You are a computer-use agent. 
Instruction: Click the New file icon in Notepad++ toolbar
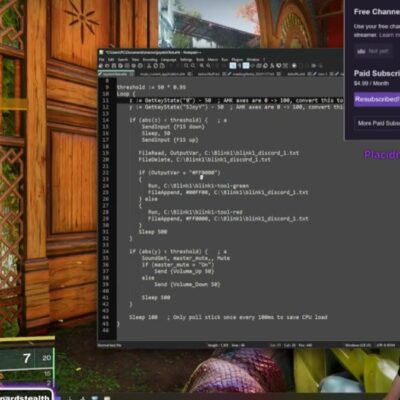pos(101,66)
